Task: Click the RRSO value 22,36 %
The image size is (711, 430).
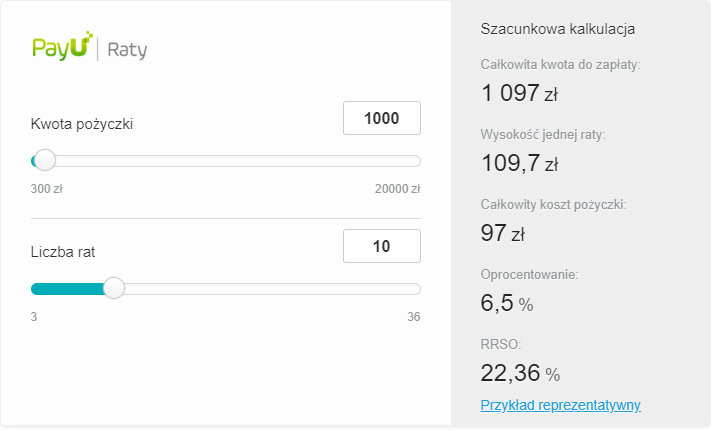Action: (x=520, y=373)
